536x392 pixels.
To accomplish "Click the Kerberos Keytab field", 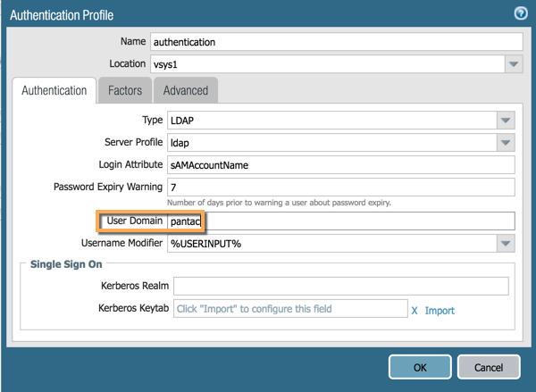I will [288, 309].
